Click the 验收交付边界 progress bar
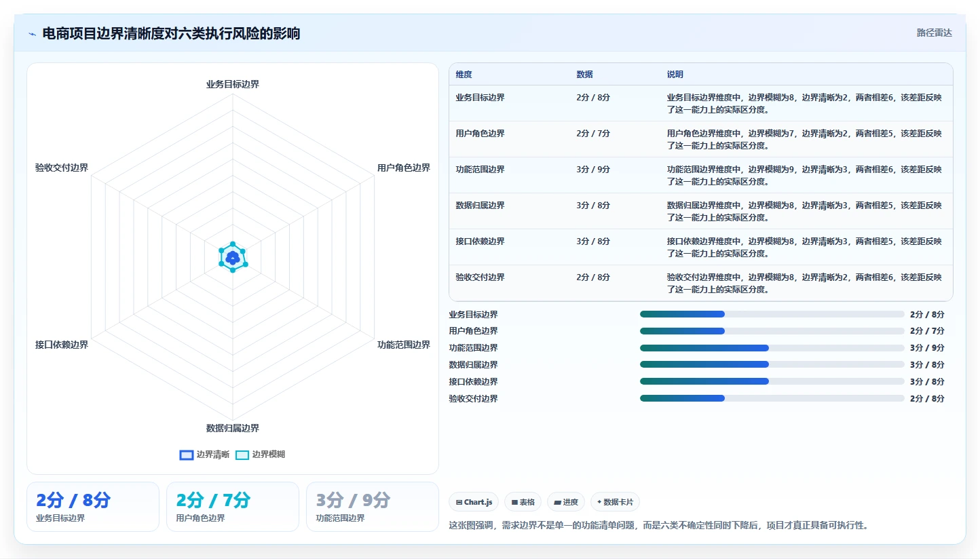This screenshot has height=559, width=980. pos(772,398)
